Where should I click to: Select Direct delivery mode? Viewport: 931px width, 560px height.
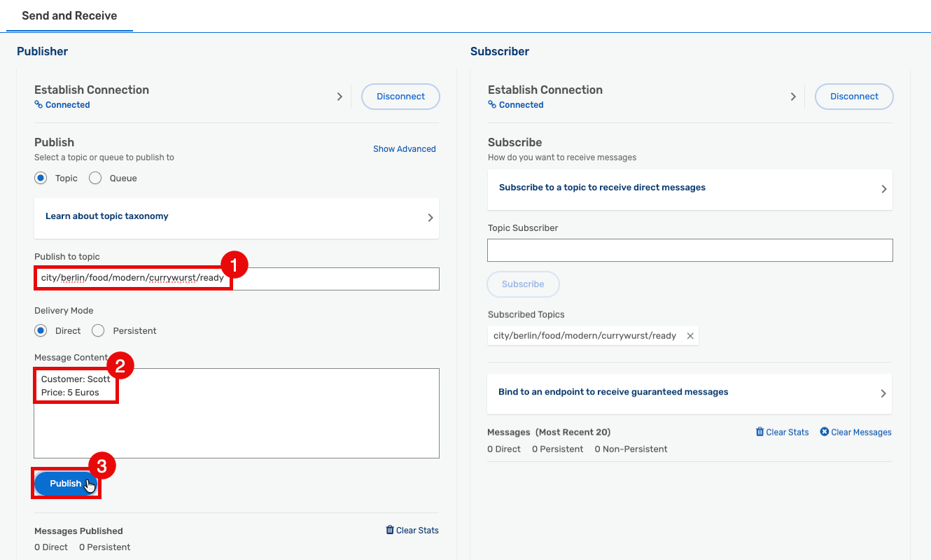pos(41,330)
